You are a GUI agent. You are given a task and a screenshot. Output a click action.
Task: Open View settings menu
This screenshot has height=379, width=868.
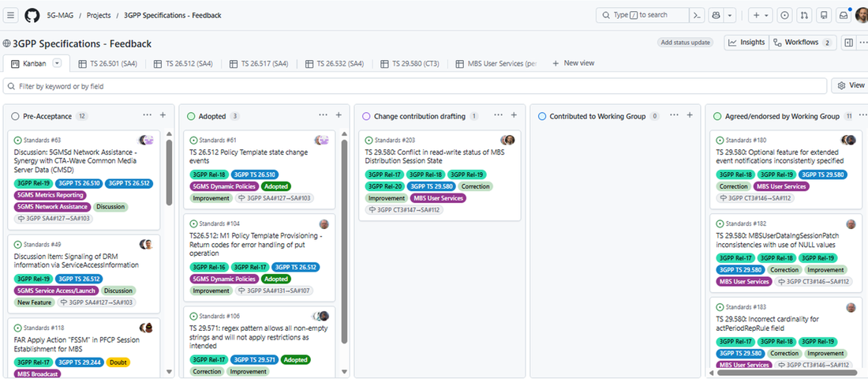tap(850, 85)
